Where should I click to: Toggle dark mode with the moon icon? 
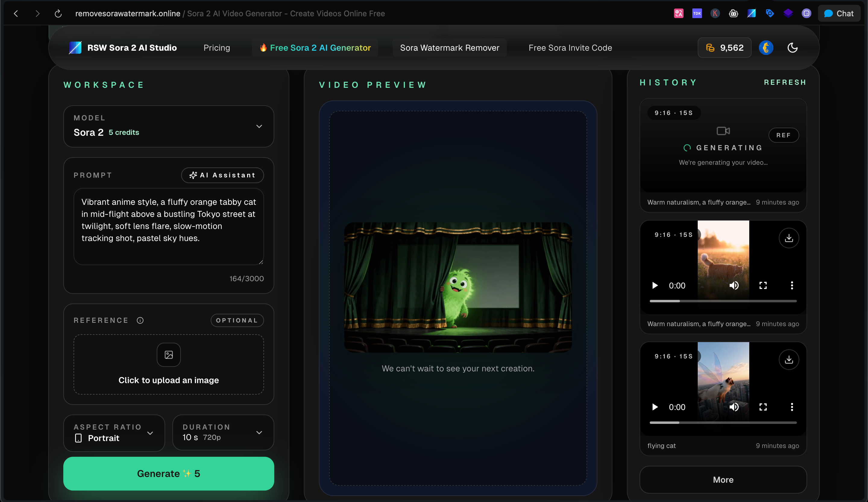tap(793, 48)
